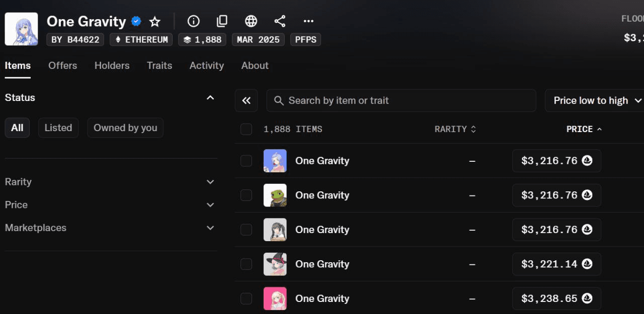Click the PFPS category chip

point(306,40)
